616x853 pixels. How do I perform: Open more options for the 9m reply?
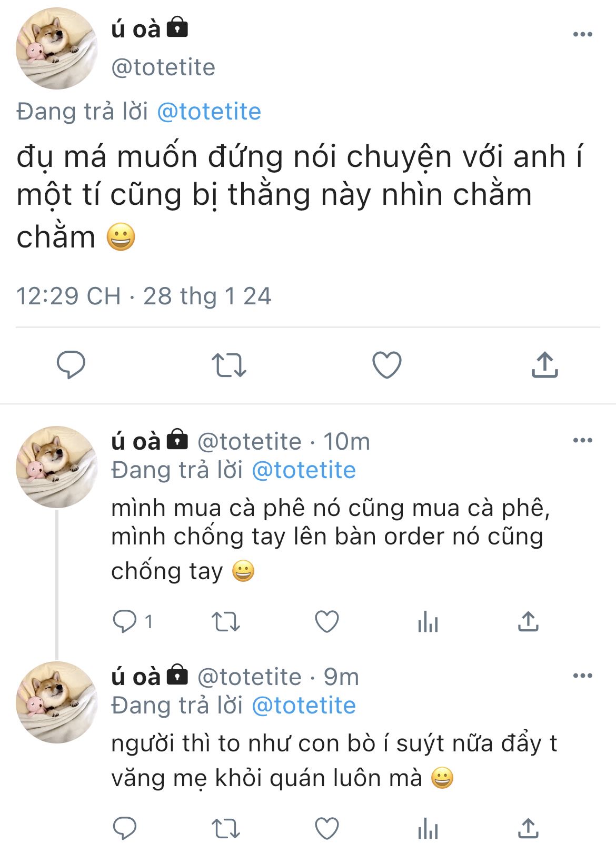tap(583, 676)
